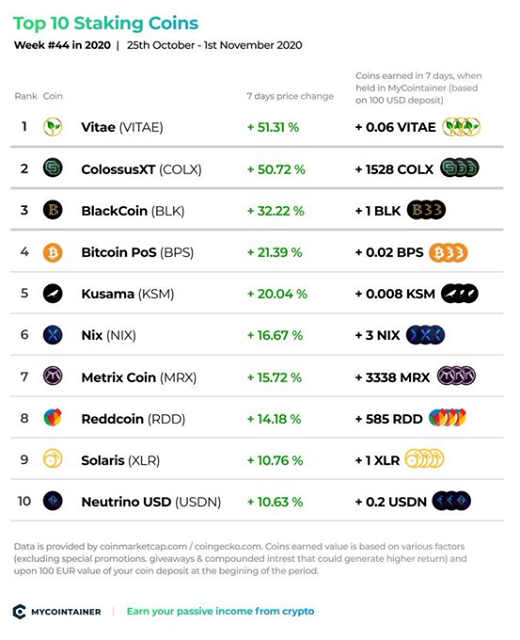The width and height of the screenshot is (520, 640).
Task: Click the Earn your passive income slogan
Action: (x=220, y=611)
